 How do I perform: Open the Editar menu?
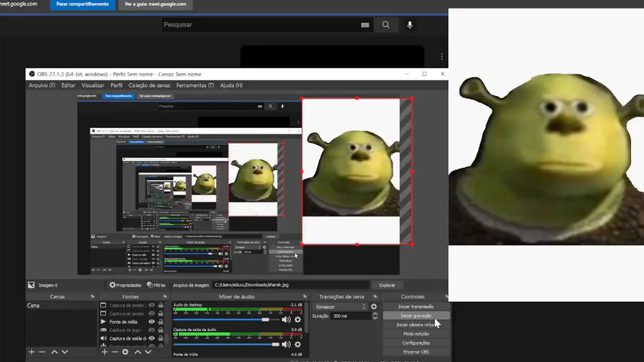68,85
